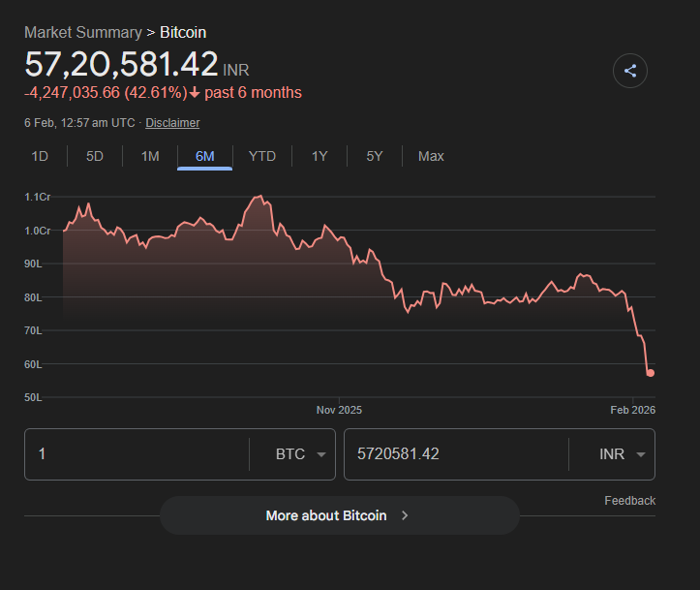Screen dimensions: 700x590
Task: Click chevron arrow in More about Bitcoin
Action: 405,515
